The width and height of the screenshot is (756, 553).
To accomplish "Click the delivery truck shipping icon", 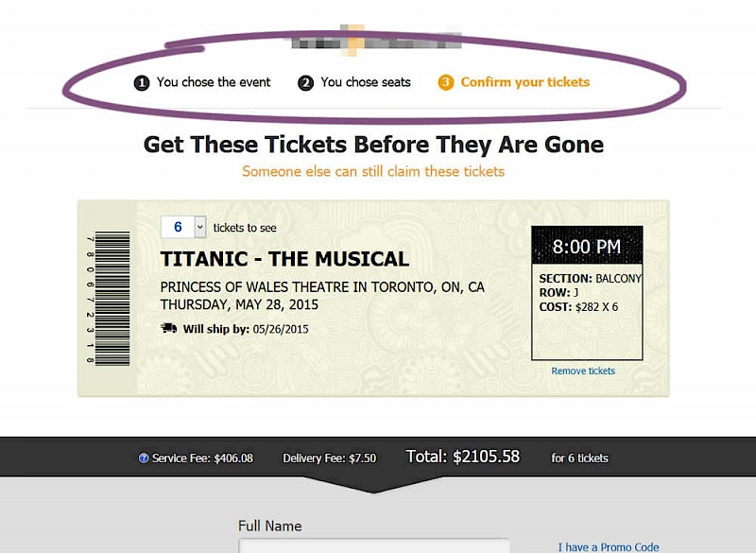I will (x=169, y=328).
